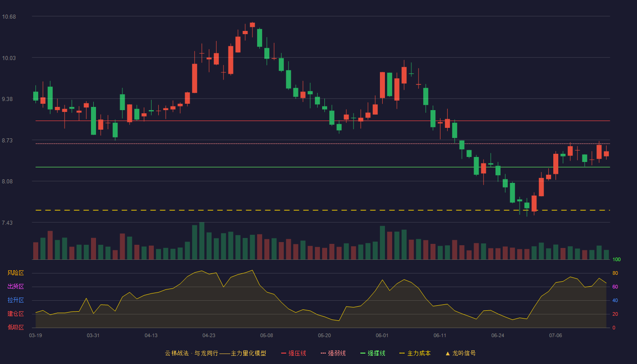This screenshot has height=364, width=637.
Task: Click the 风险区 zone label
Action: pyautogui.click(x=15, y=273)
